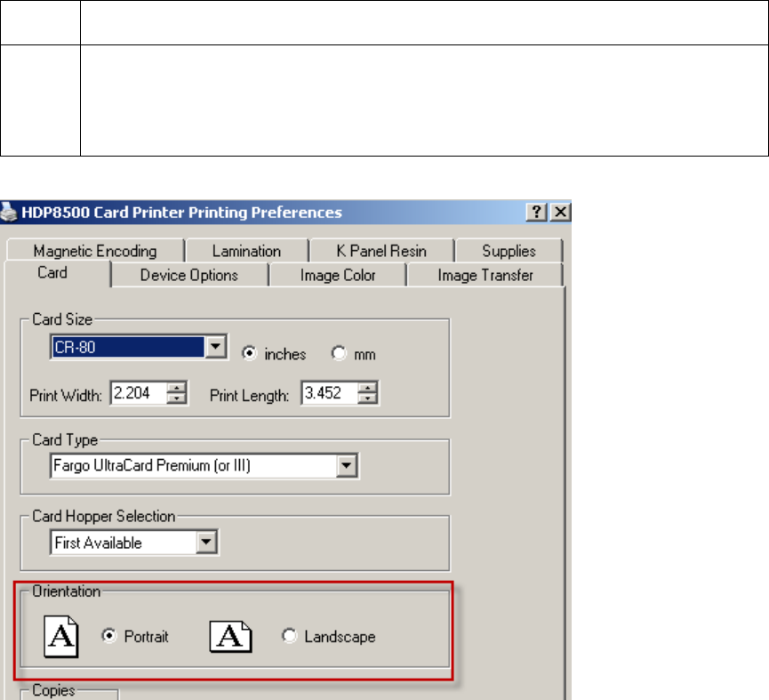Image resolution: width=769 pixels, height=700 pixels.
Task: Click the landscape page orientation icon
Action: [x=231, y=636]
